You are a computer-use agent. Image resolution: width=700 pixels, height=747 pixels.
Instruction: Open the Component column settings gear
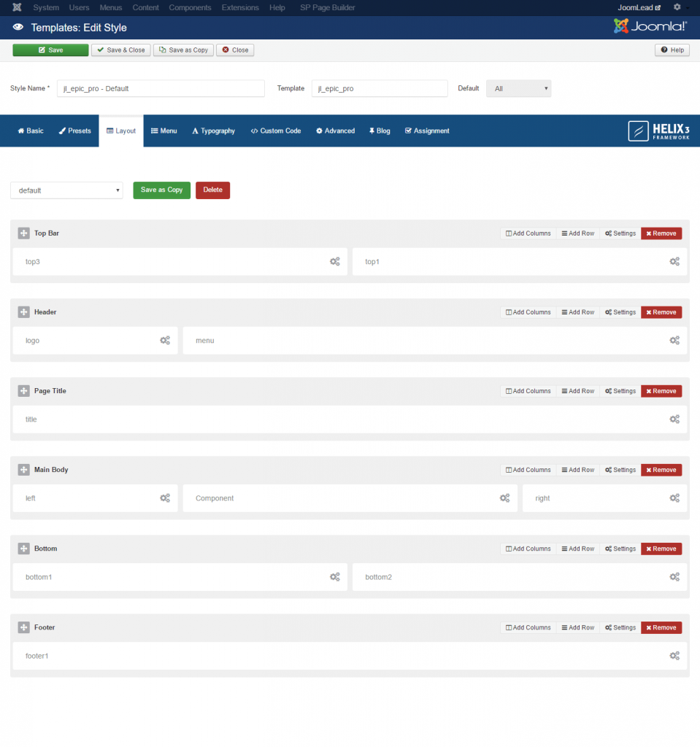(x=504, y=498)
